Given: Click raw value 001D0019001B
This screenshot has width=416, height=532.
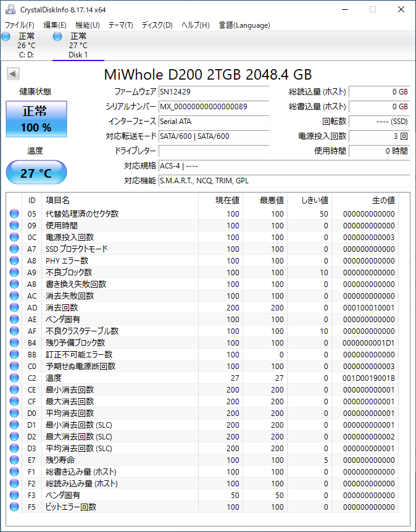Looking at the screenshot, I should click(x=368, y=378).
